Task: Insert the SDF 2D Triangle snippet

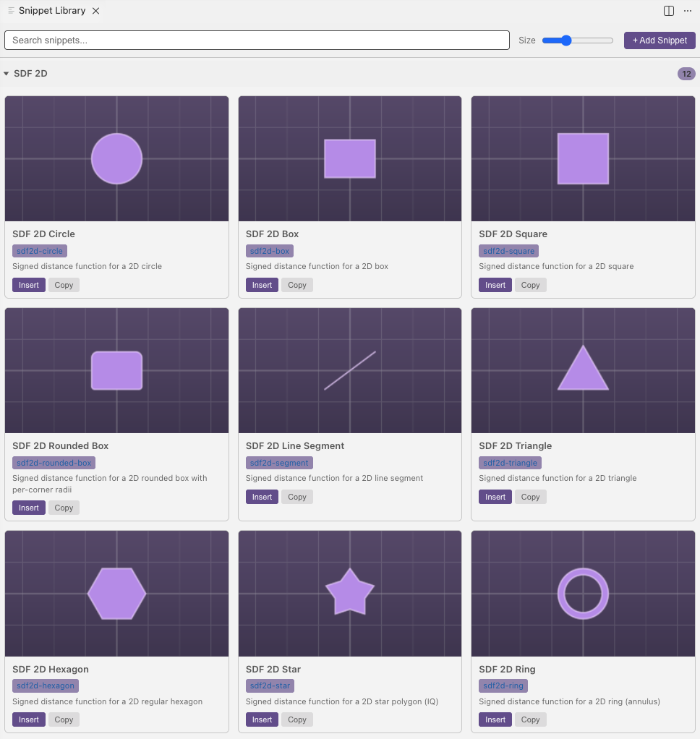Action: 495,497
